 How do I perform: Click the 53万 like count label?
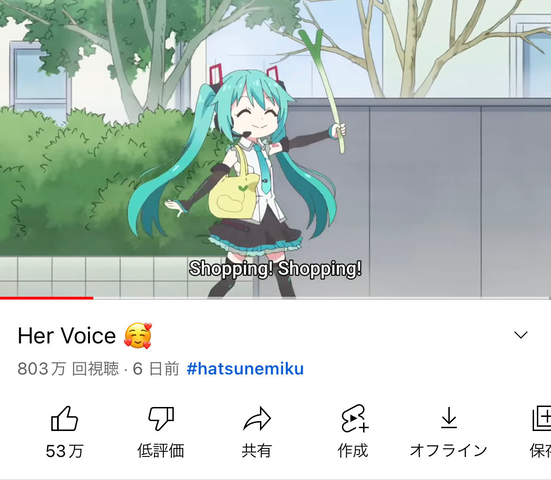coord(65,450)
